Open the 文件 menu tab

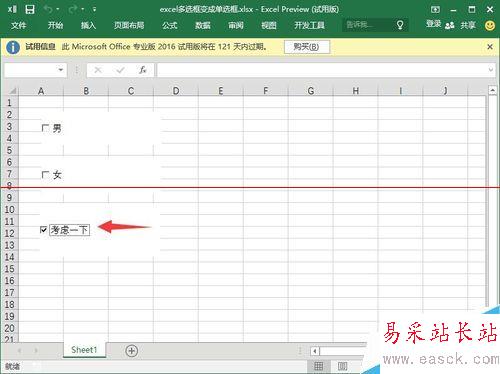click(x=18, y=25)
